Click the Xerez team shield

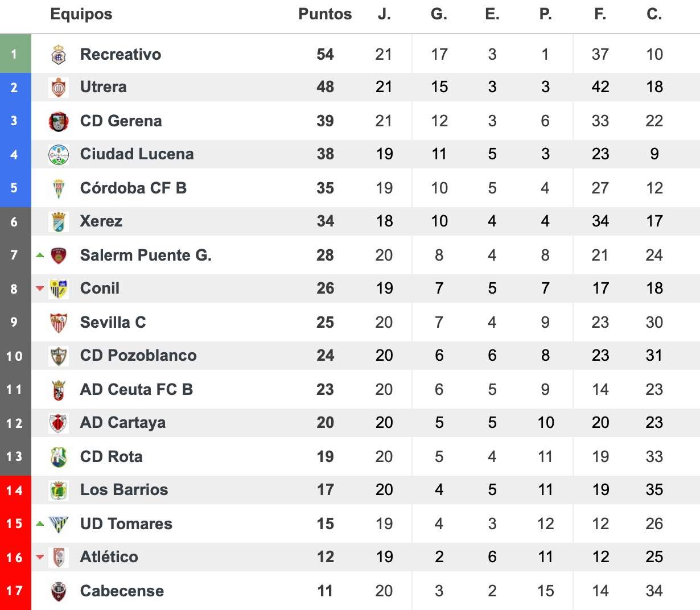pyautogui.click(x=59, y=221)
